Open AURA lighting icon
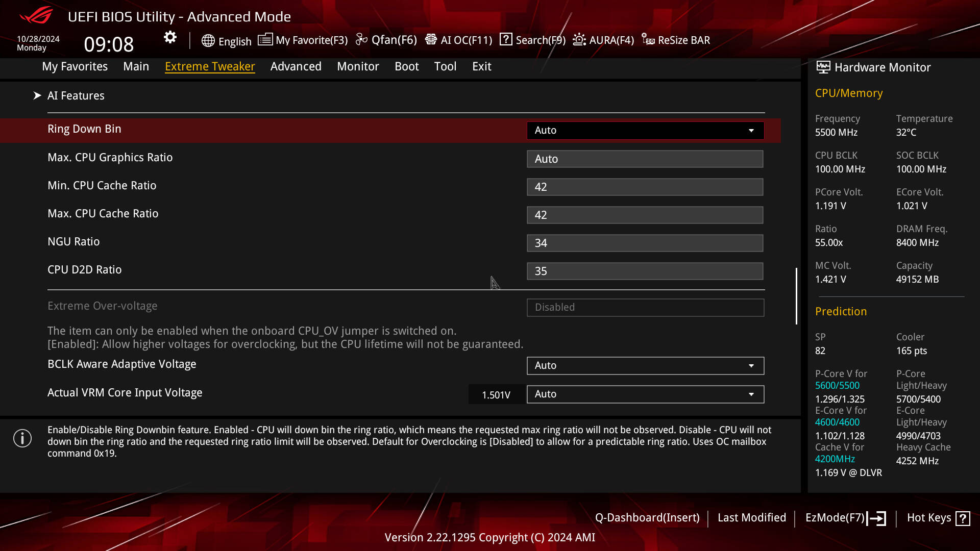This screenshot has width=980, height=551. (579, 40)
